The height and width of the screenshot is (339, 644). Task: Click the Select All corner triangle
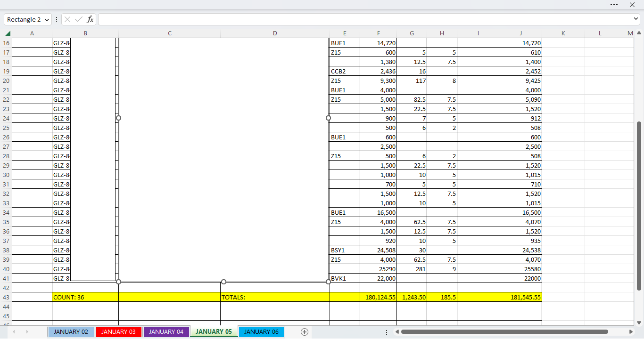[x=8, y=33]
